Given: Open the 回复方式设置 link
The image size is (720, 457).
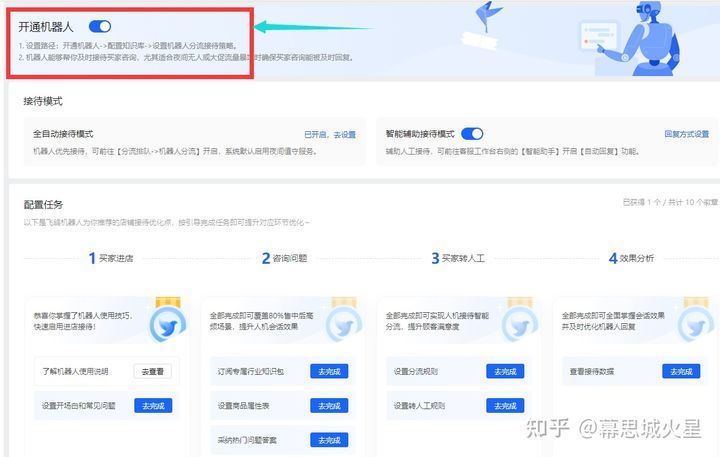Looking at the screenshot, I should pyautogui.click(x=686, y=134).
